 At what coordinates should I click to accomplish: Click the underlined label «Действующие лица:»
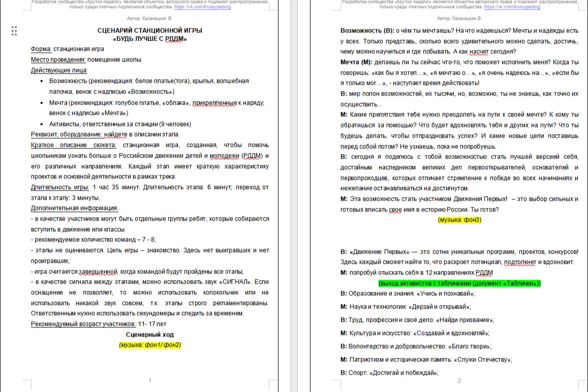[x=59, y=70]
